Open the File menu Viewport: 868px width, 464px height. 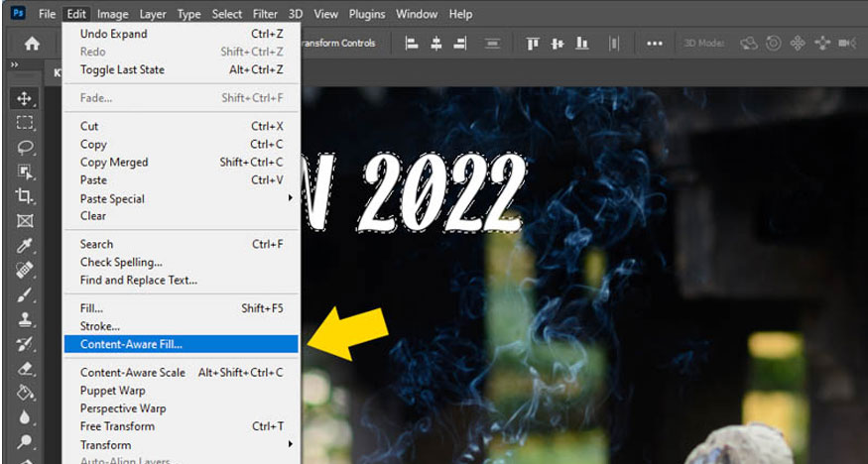pos(47,14)
